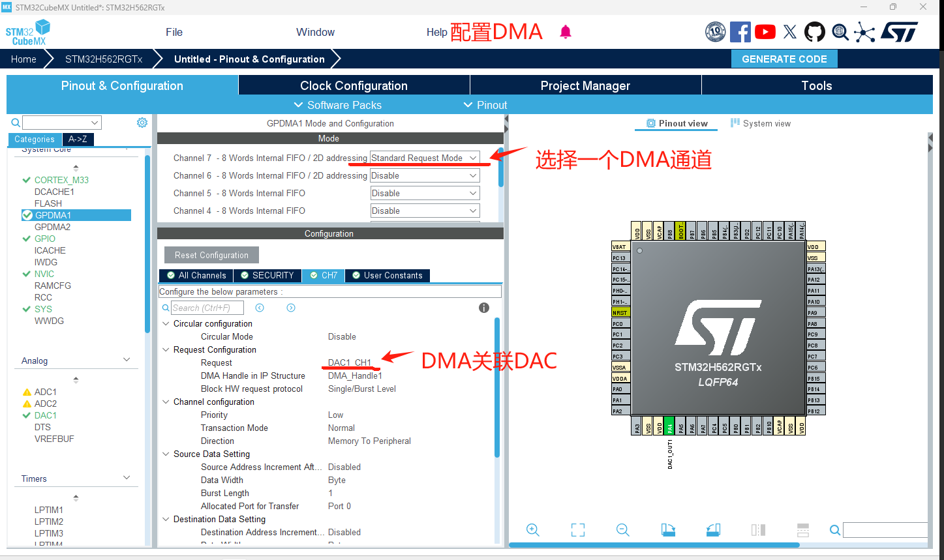Open Channel 6 mode dropdown
Viewport: 944px width, 560px height.
(x=425, y=175)
